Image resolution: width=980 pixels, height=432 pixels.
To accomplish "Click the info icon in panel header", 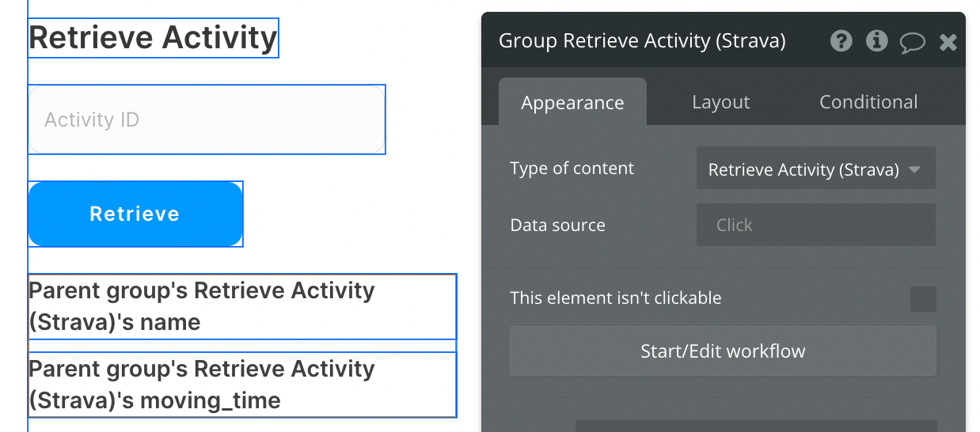I will coord(876,41).
